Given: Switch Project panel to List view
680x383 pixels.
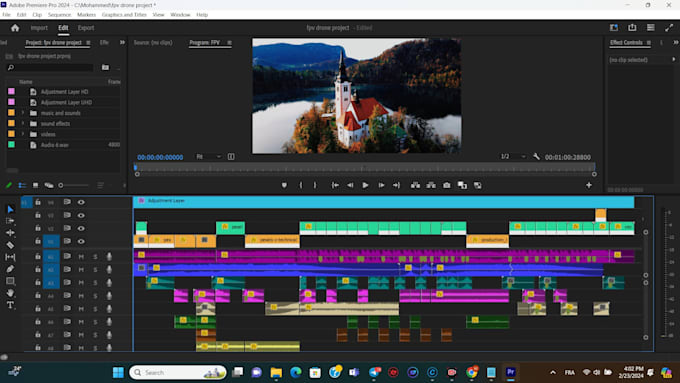Looking at the screenshot, I should (22, 185).
